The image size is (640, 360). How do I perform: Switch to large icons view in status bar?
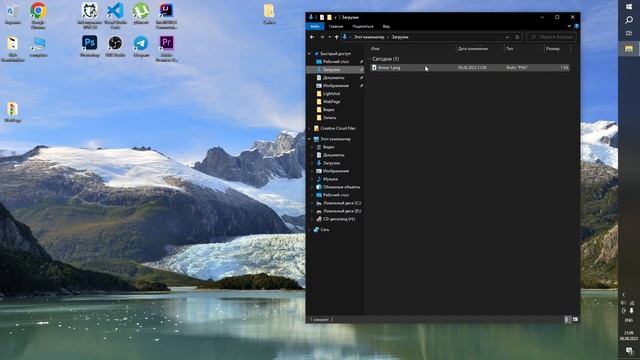(x=575, y=319)
